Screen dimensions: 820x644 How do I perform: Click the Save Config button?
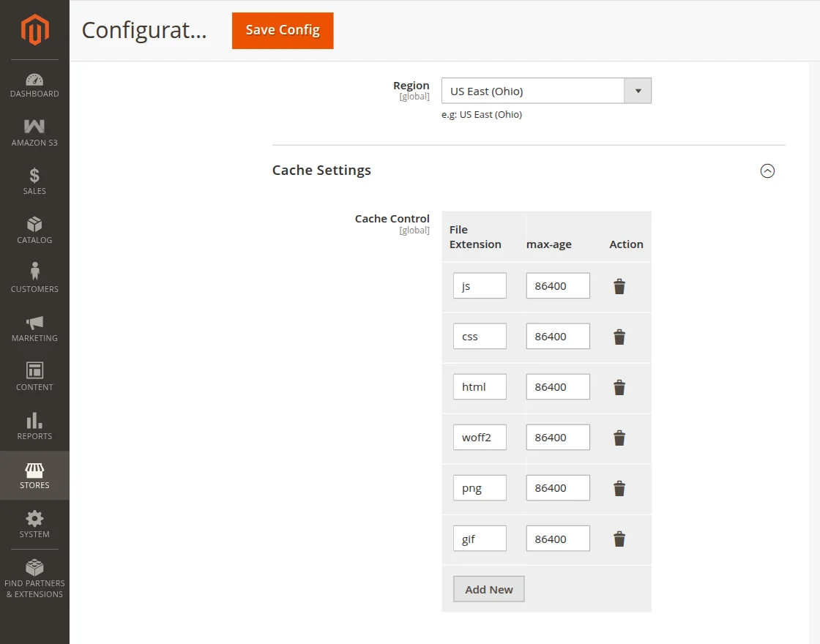(x=283, y=31)
